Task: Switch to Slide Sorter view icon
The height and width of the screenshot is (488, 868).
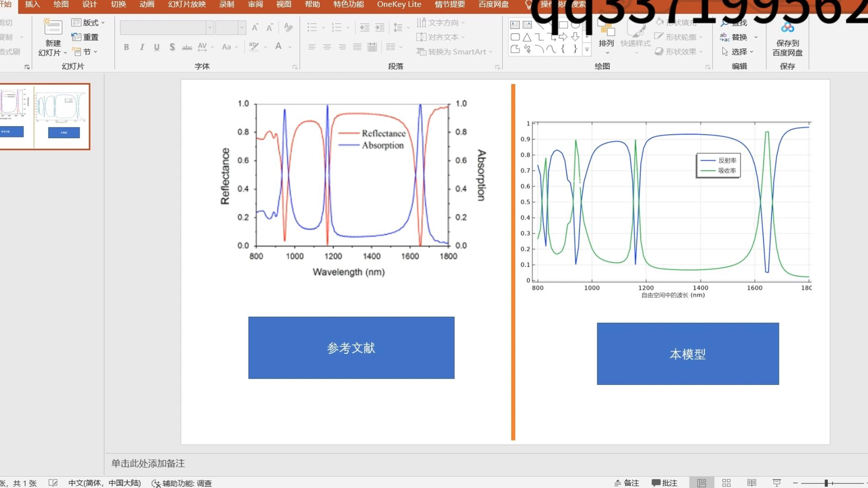Action: [x=726, y=483]
